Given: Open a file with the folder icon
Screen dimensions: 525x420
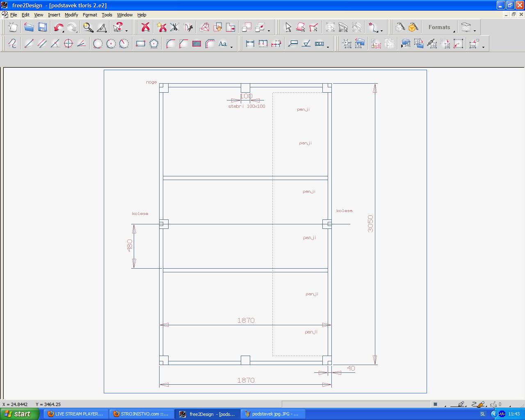Looking at the screenshot, I should point(29,27).
